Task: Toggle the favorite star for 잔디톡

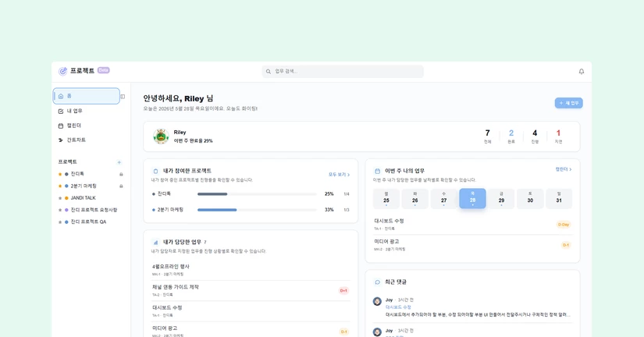Action: (60, 174)
